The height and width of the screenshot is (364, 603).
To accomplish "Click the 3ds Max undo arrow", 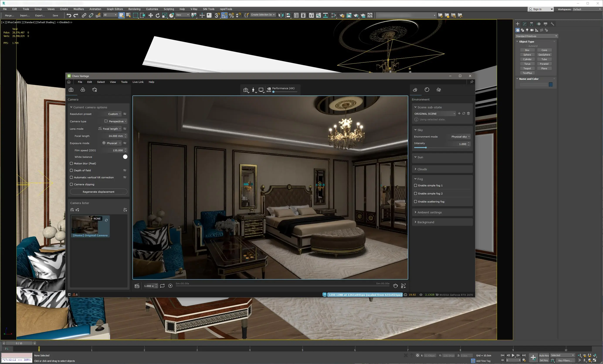I will [69, 15].
